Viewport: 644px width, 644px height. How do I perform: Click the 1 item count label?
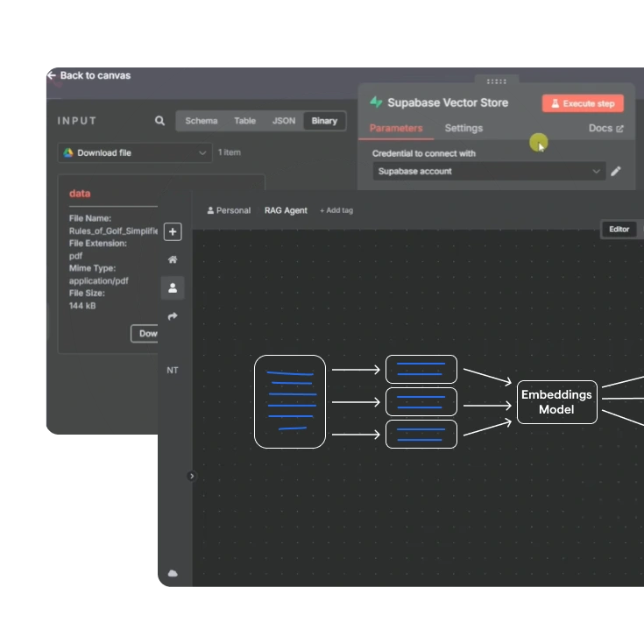[230, 152]
